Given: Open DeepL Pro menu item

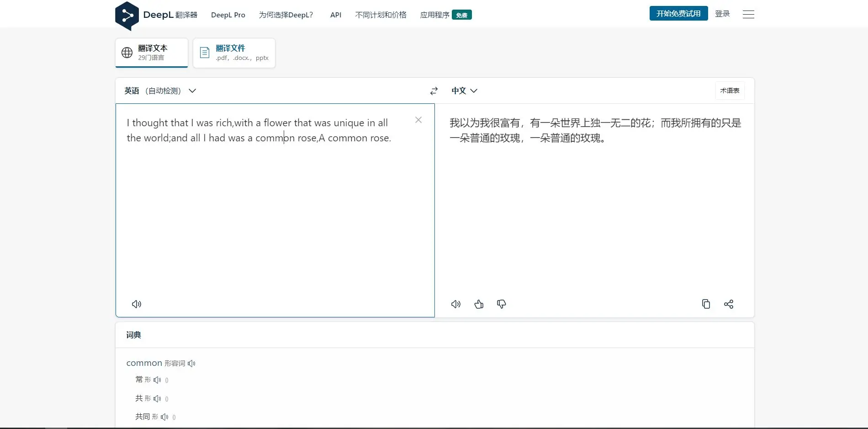Looking at the screenshot, I should tap(228, 15).
